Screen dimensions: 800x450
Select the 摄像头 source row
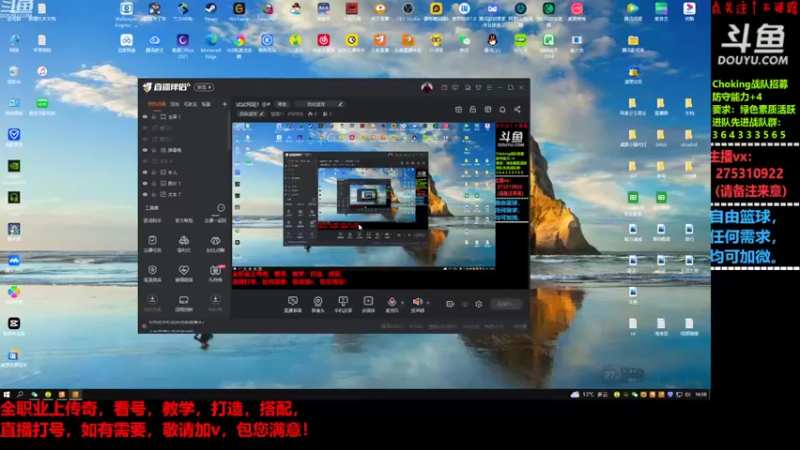pos(185,150)
